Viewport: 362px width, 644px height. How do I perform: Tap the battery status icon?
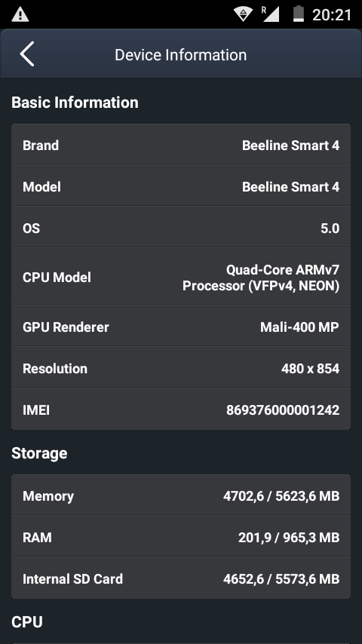299,14
